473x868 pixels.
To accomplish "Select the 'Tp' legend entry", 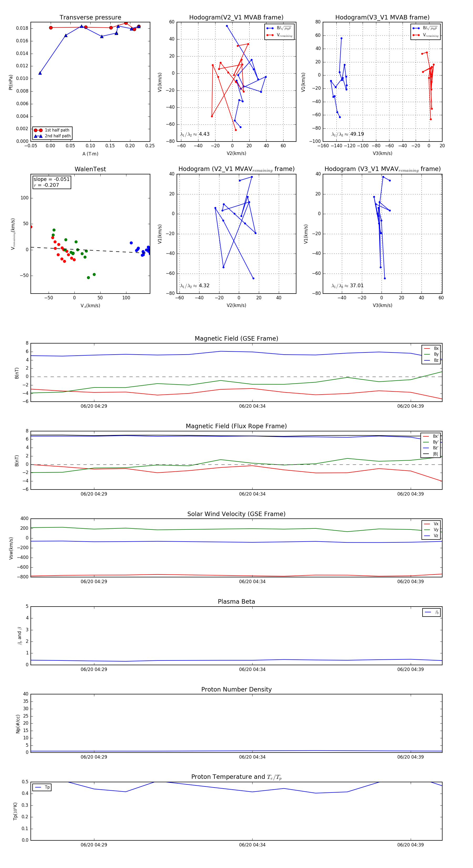I will [x=42, y=788].
